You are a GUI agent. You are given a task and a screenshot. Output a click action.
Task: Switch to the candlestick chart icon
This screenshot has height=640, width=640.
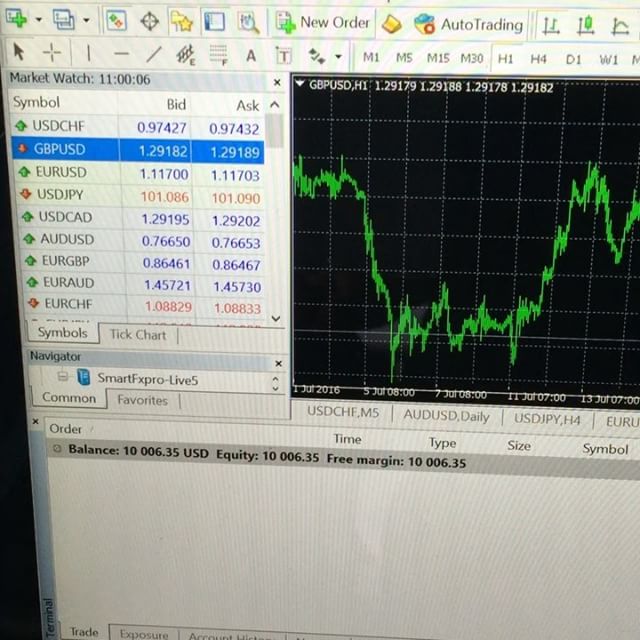pyautogui.click(x=585, y=26)
